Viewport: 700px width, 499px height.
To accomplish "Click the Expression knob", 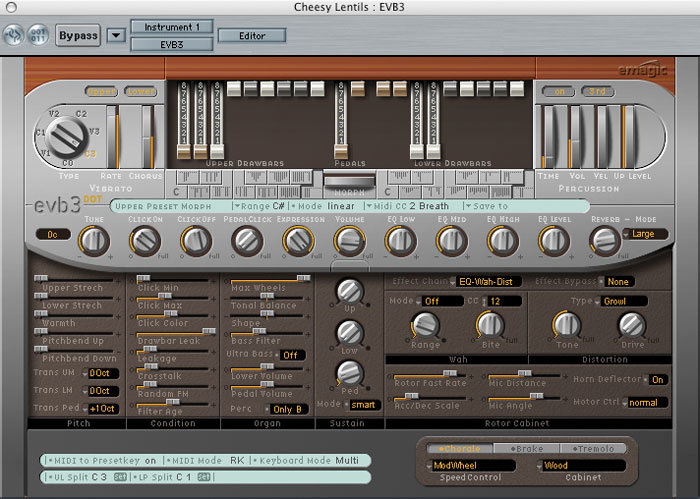I will click(x=298, y=241).
